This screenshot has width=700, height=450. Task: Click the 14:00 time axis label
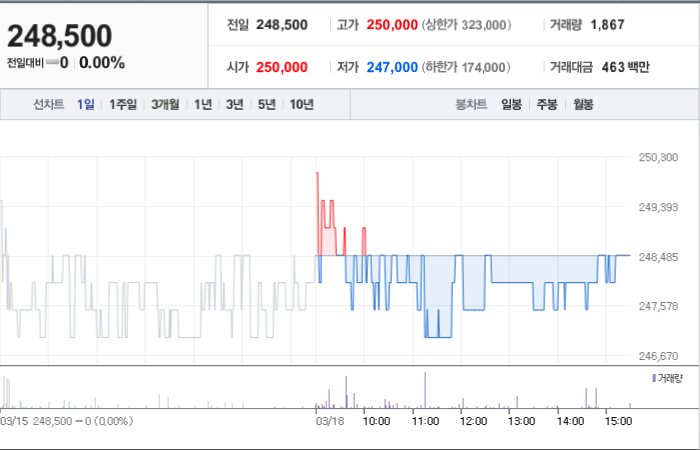click(x=570, y=421)
